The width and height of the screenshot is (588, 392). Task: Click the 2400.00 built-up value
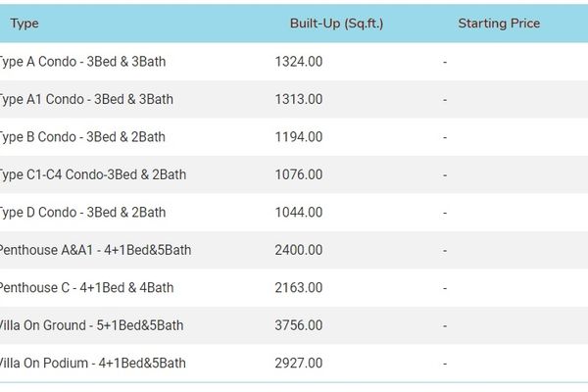(299, 250)
